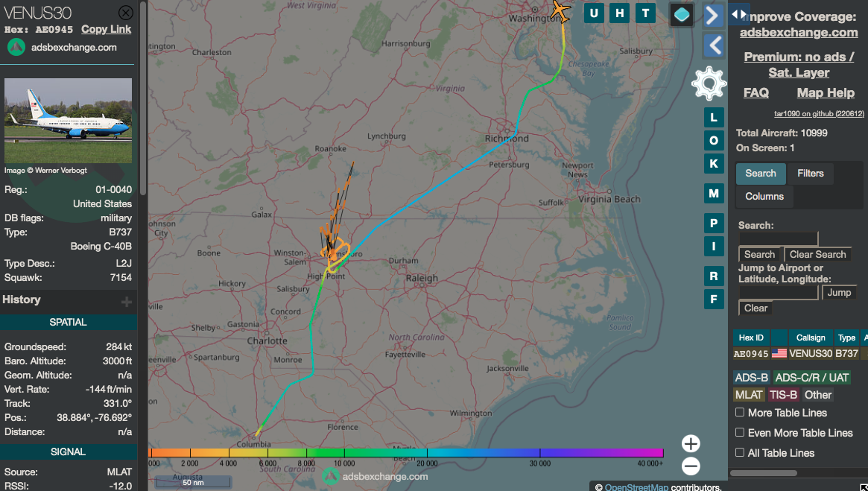Screen dimensions: 868x491
Task: Enable Even More Table Lines checkbox
Action: pos(740,432)
